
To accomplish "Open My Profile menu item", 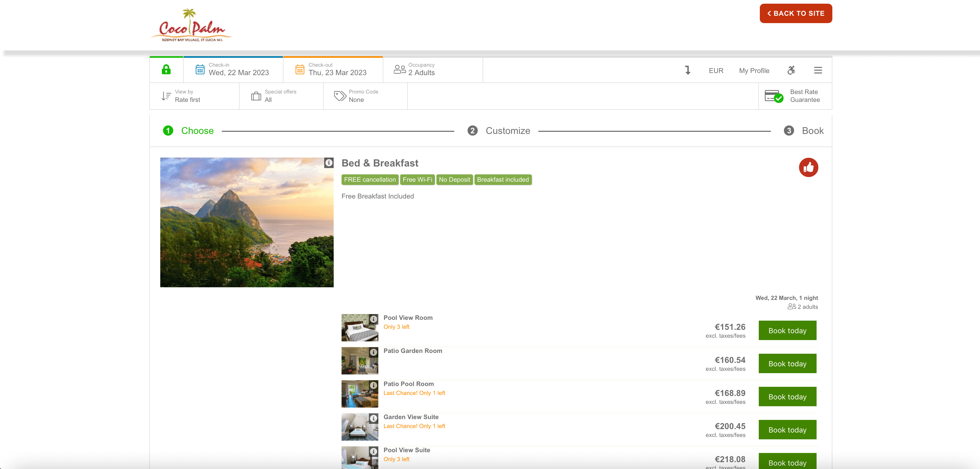I will [754, 71].
